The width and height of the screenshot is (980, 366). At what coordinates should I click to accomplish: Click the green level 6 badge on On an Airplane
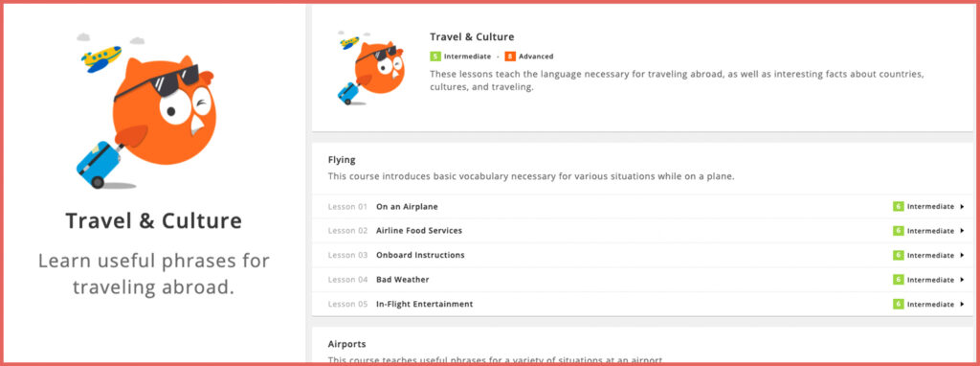tap(898, 206)
